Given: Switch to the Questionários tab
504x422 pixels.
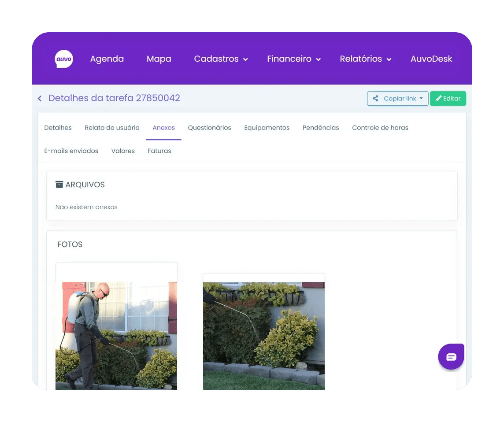Looking at the screenshot, I should [x=210, y=128].
